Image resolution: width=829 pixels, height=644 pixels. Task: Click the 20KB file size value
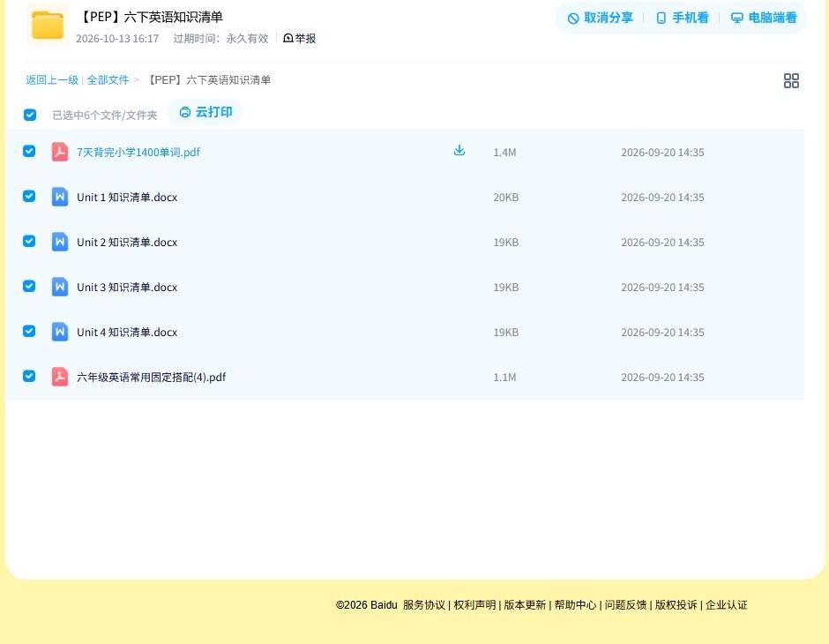click(506, 198)
